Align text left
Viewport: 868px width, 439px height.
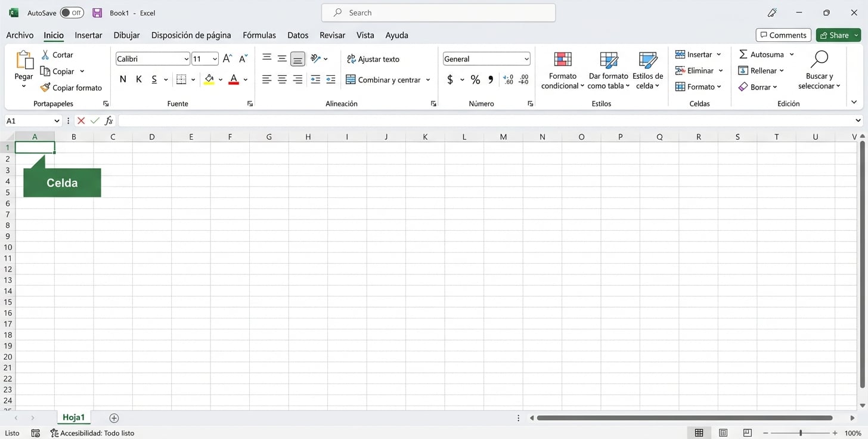(266, 79)
